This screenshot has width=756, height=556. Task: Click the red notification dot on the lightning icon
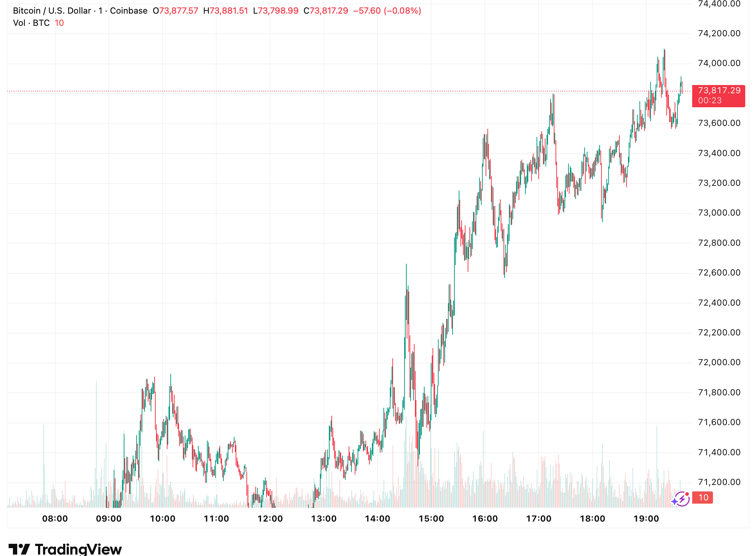687,494
